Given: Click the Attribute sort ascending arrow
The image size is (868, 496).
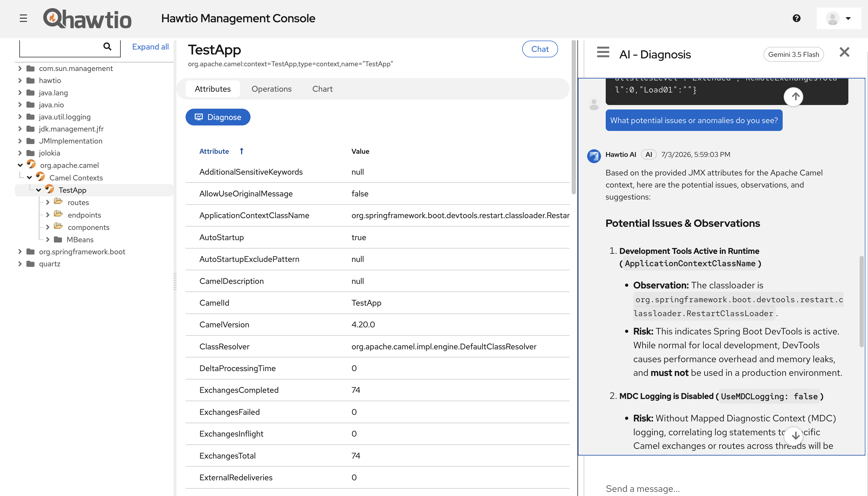Looking at the screenshot, I should (241, 151).
